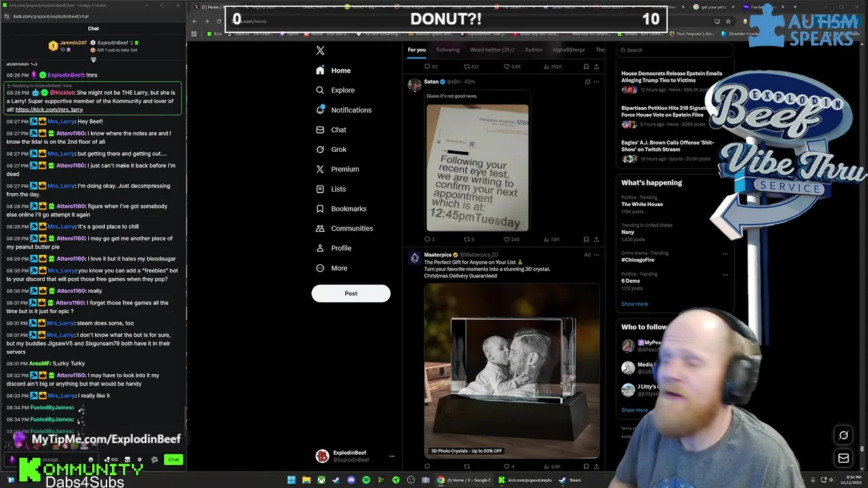The image size is (868, 488).
Task: Open Home in X sidebar
Action: (x=334, y=70)
